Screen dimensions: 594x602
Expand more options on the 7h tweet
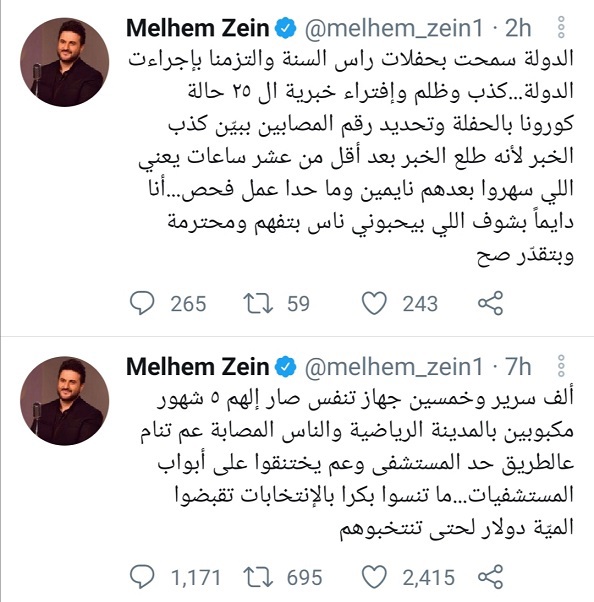tap(561, 366)
